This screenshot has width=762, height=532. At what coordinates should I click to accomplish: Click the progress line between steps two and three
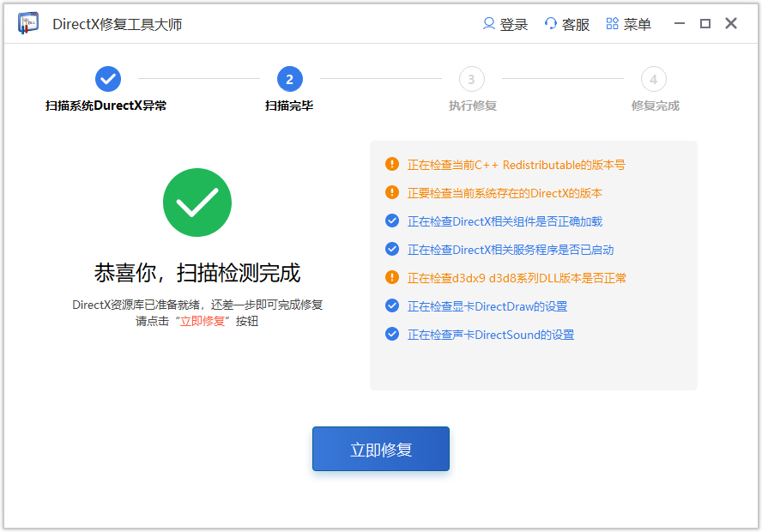pos(380,79)
